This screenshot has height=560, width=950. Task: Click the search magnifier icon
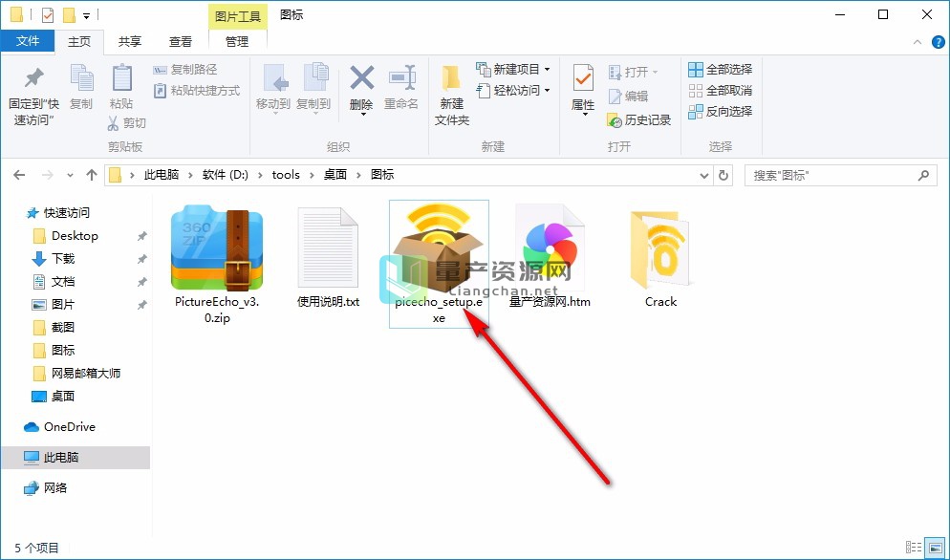coord(923,176)
